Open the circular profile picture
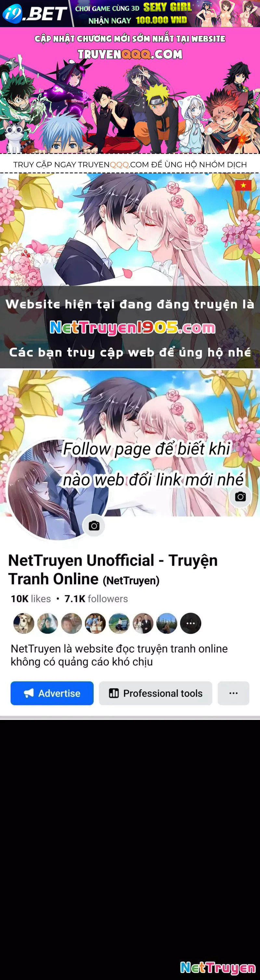Image resolution: width=260 pixels, height=980 pixels. (x=58, y=490)
